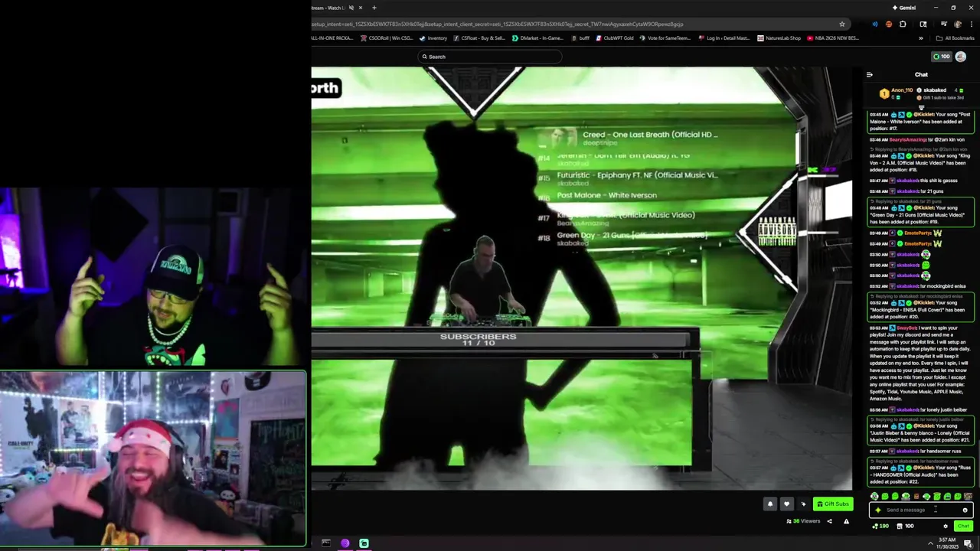Click the taskbar clock showing 3:57 AM

(946, 543)
